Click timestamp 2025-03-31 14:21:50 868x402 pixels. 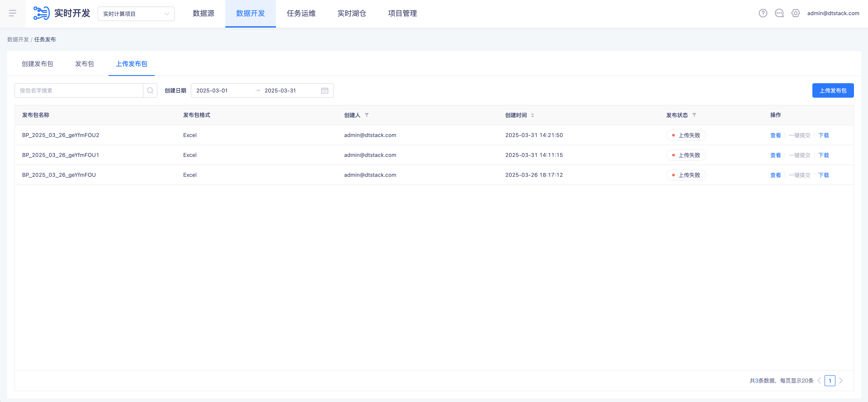tap(534, 135)
